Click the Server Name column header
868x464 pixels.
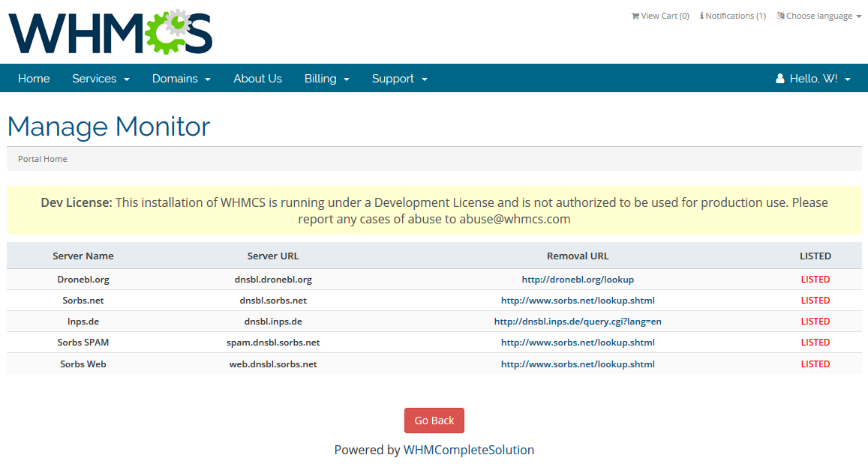[83, 256]
